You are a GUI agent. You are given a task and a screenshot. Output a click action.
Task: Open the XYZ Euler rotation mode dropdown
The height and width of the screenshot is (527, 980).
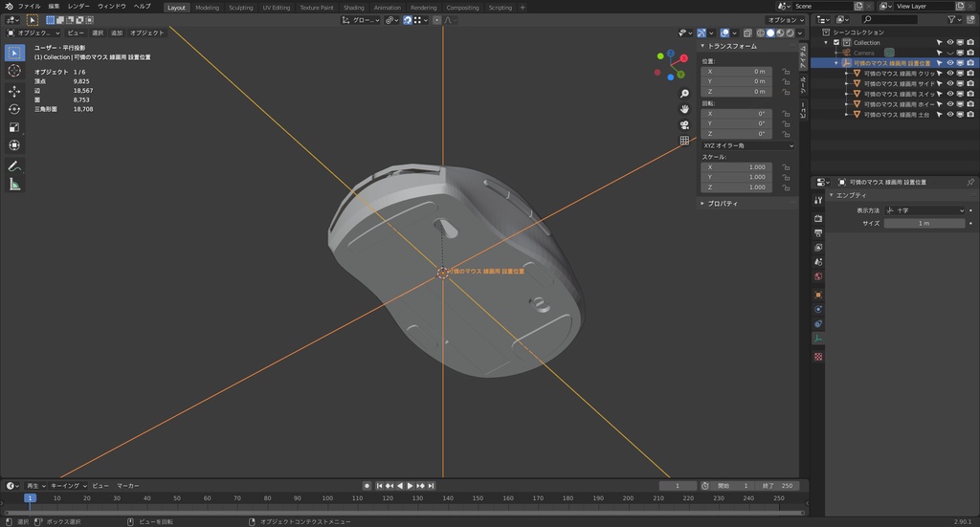tap(747, 145)
